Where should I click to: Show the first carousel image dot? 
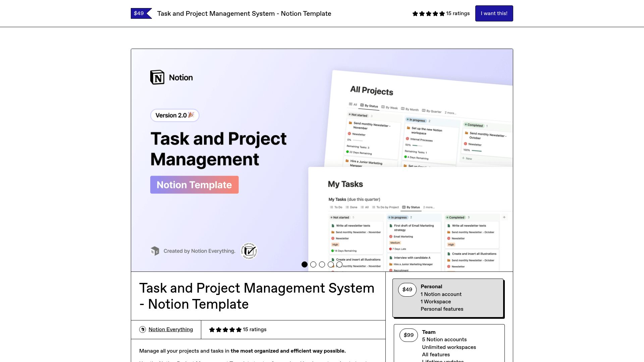click(305, 264)
